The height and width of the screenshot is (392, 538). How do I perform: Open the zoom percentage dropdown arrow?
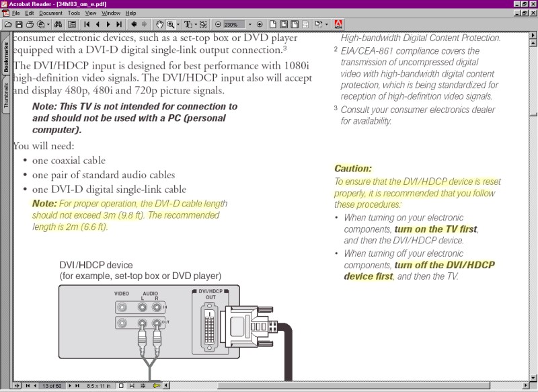tap(249, 24)
